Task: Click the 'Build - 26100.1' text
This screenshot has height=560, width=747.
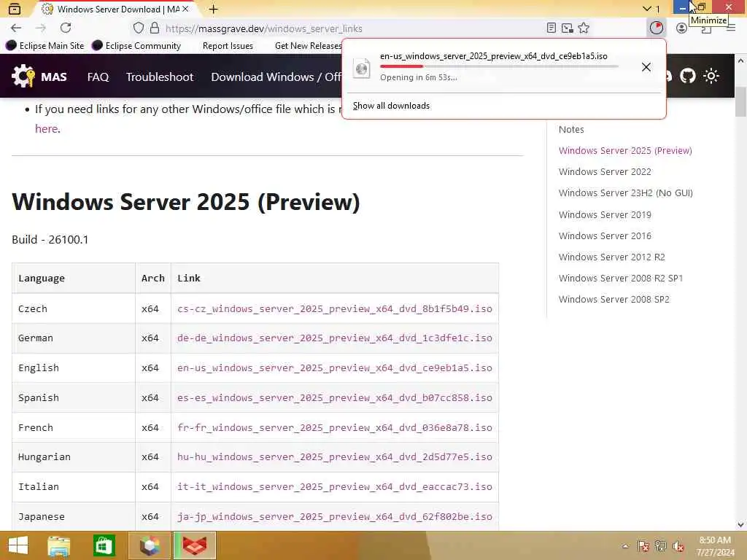Action: point(50,239)
